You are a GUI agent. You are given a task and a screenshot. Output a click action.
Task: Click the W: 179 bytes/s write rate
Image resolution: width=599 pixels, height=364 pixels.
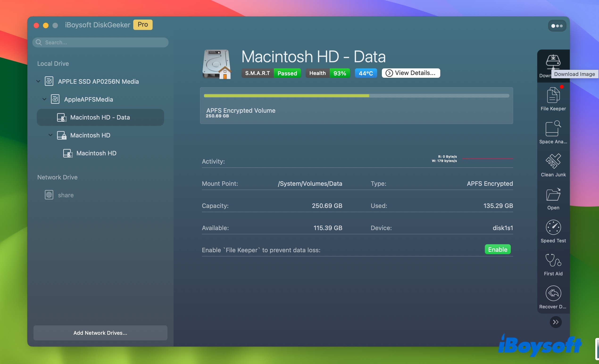point(444,161)
